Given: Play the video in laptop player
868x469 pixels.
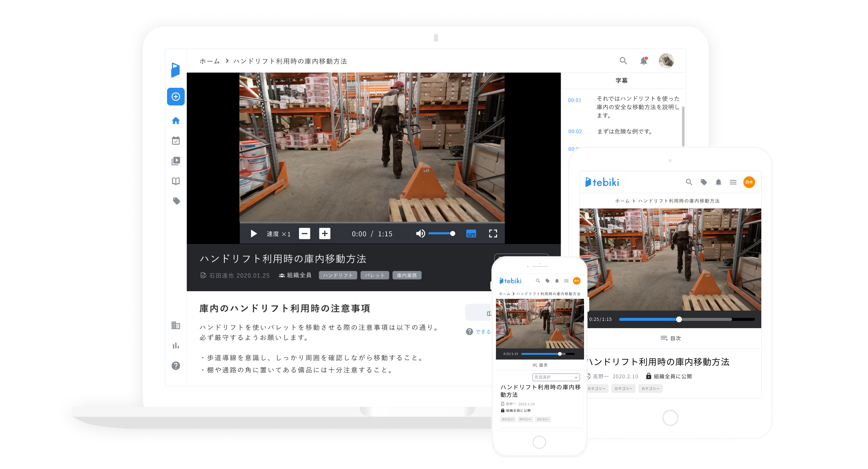Looking at the screenshot, I should click(254, 234).
